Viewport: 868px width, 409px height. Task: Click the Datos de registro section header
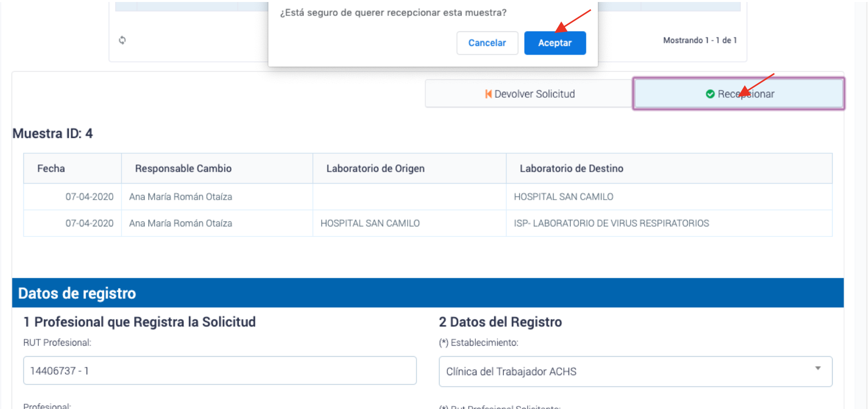pos(428,293)
